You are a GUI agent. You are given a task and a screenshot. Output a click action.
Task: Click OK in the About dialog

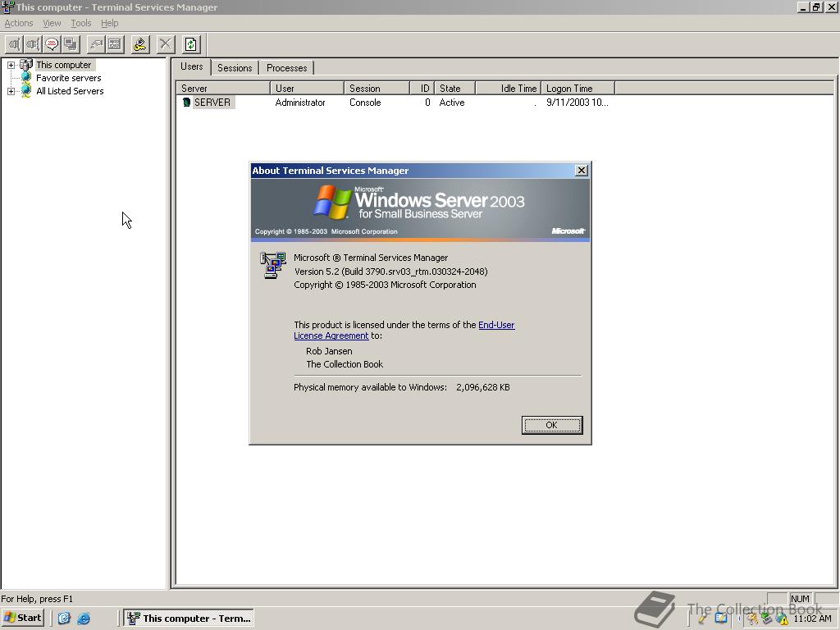point(552,425)
